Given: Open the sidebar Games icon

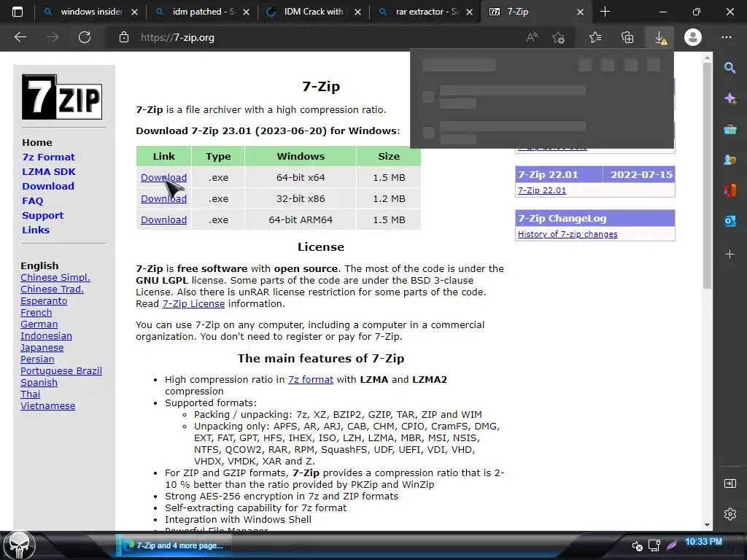Looking at the screenshot, I should [729, 160].
